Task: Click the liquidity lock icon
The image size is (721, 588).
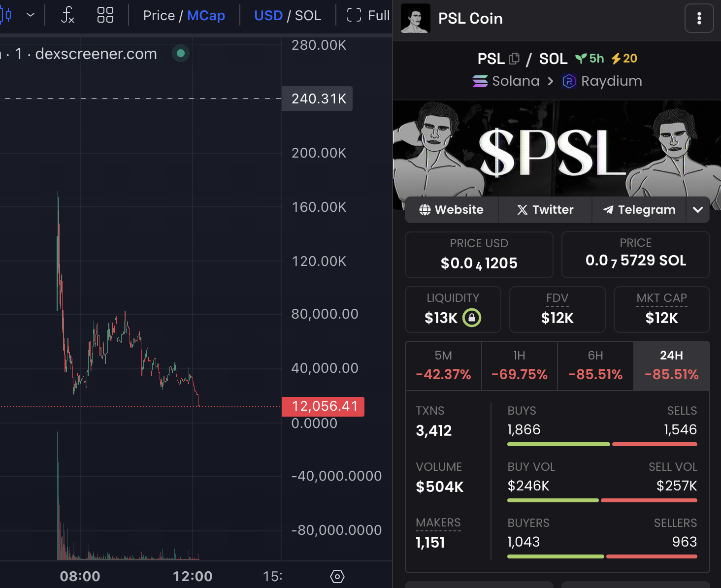Action: click(471, 318)
